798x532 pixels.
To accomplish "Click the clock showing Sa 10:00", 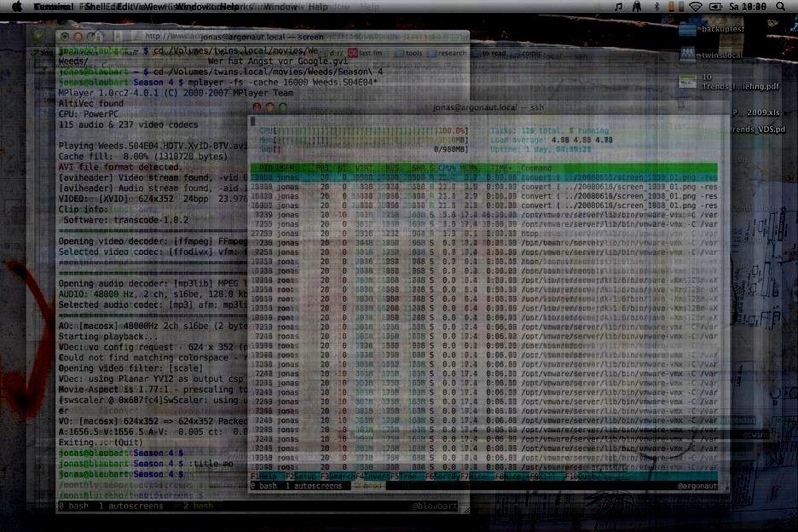I will [x=747, y=7].
